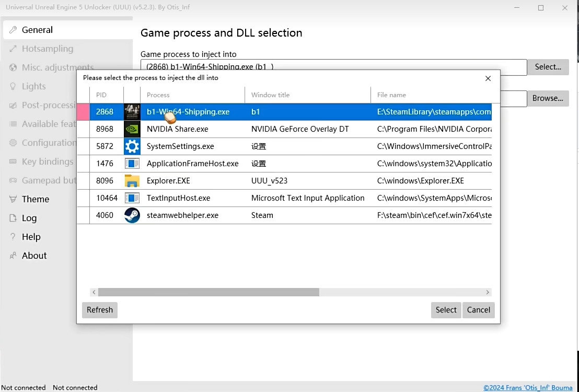Image resolution: width=579 pixels, height=392 pixels.
Task: Click the b1-Win64-Shipping.exe game icon
Action: coord(132,112)
